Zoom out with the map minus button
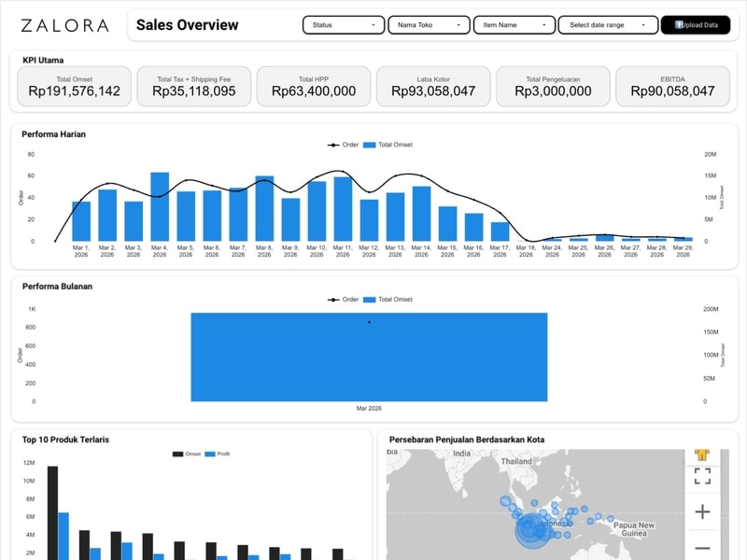The height and width of the screenshot is (560, 747). coord(702,548)
